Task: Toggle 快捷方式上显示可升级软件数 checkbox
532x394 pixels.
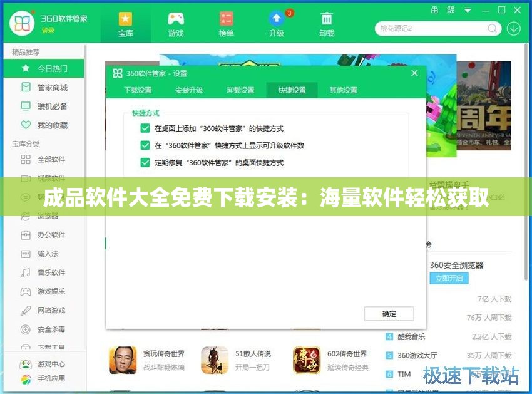Action: [x=145, y=145]
